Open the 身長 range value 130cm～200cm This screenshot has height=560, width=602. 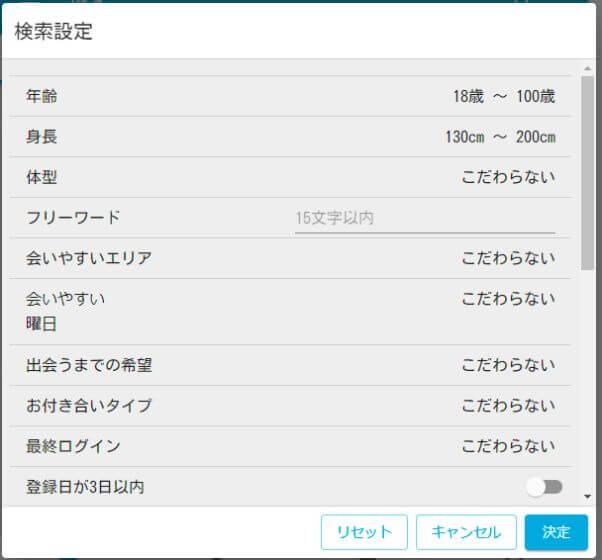pyautogui.click(x=499, y=137)
